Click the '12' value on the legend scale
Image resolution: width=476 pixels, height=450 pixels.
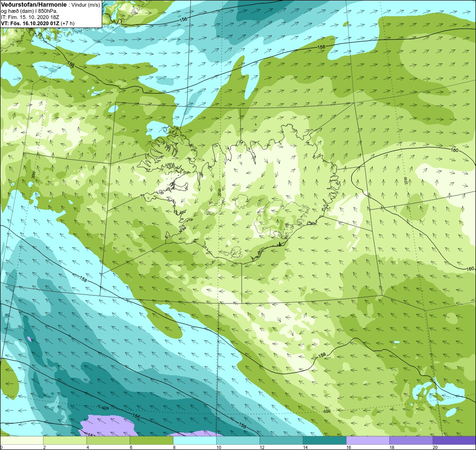(262, 447)
